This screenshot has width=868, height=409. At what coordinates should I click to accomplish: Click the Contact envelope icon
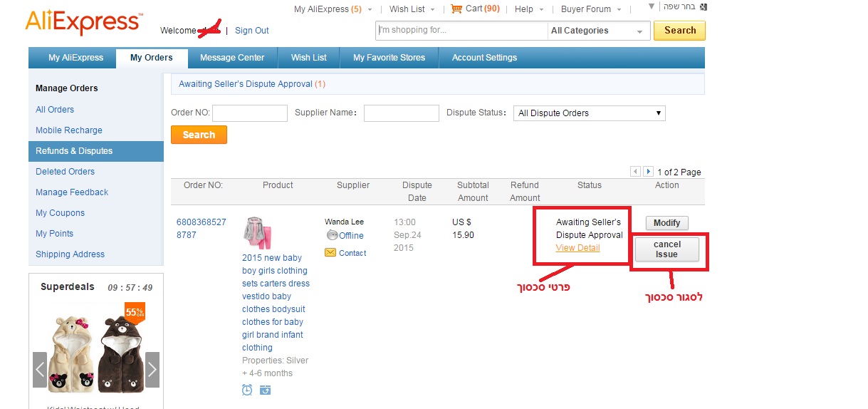[330, 252]
